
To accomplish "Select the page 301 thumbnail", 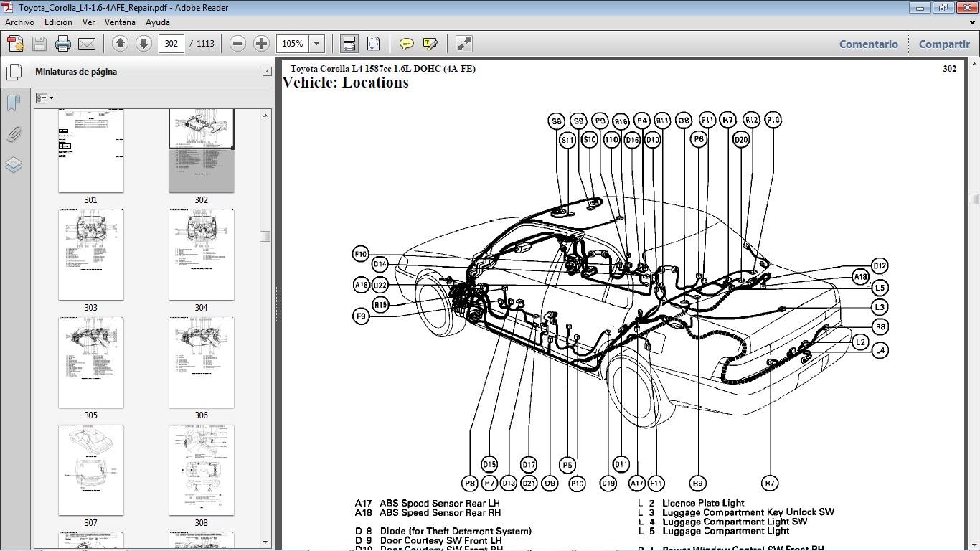I will click(x=90, y=151).
